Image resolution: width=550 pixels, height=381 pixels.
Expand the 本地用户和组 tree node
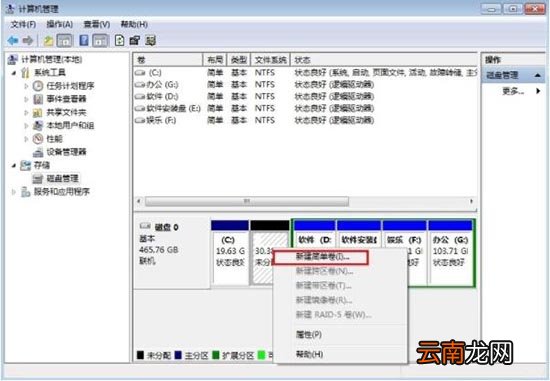(26, 126)
